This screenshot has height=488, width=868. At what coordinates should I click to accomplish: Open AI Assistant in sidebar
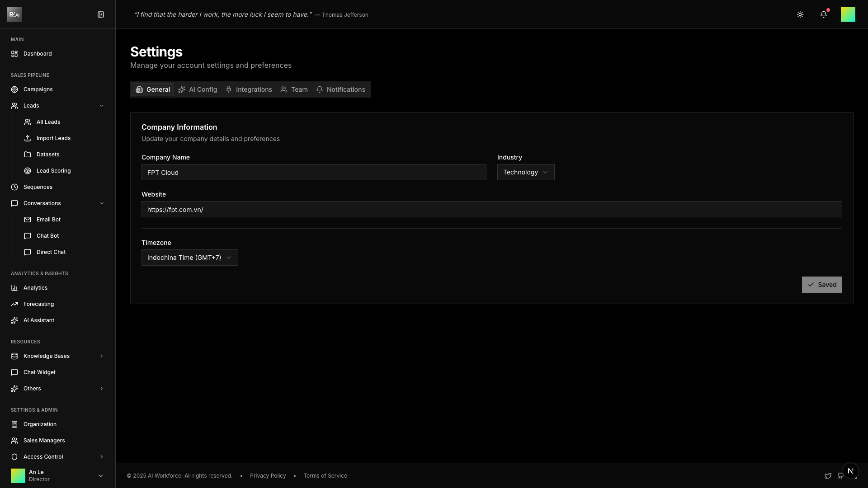click(38, 320)
